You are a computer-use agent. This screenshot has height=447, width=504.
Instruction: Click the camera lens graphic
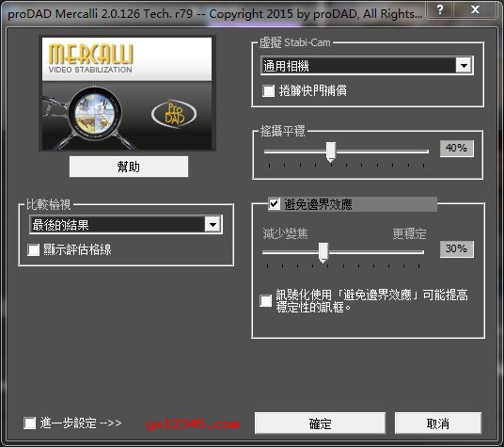point(95,113)
